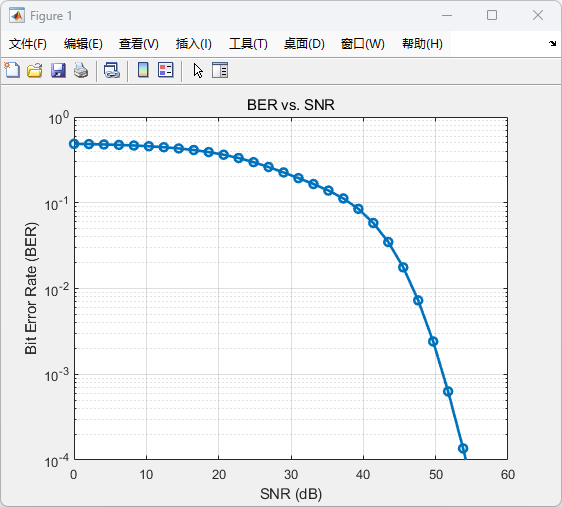This screenshot has height=507, width=562.
Task: Click the 'Figure 1' window title
Action: pos(51,16)
